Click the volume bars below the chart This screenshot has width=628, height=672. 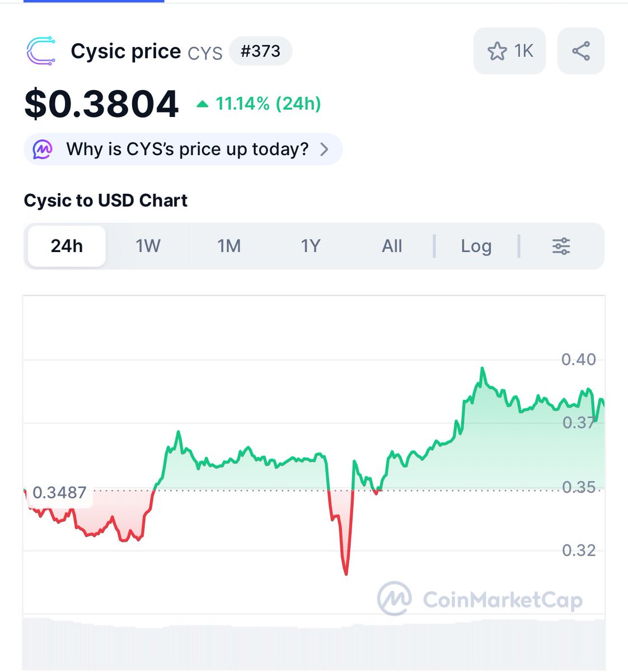313,644
